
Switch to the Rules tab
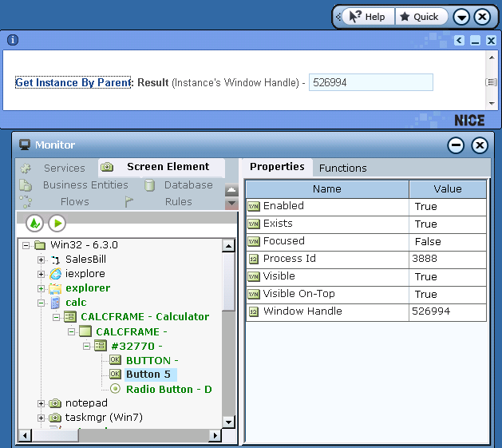pyautogui.click(x=178, y=201)
